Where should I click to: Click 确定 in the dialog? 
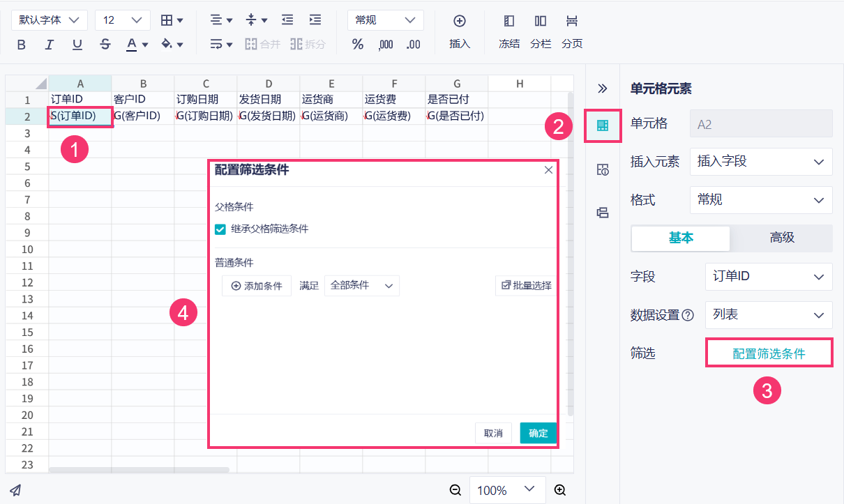pos(538,433)
